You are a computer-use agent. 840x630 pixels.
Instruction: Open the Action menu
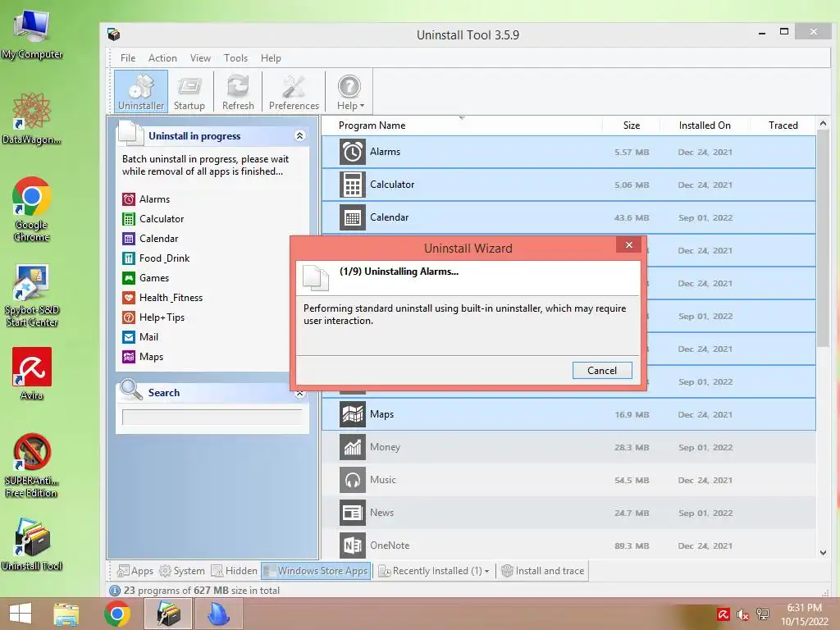(x=162, y=58)
